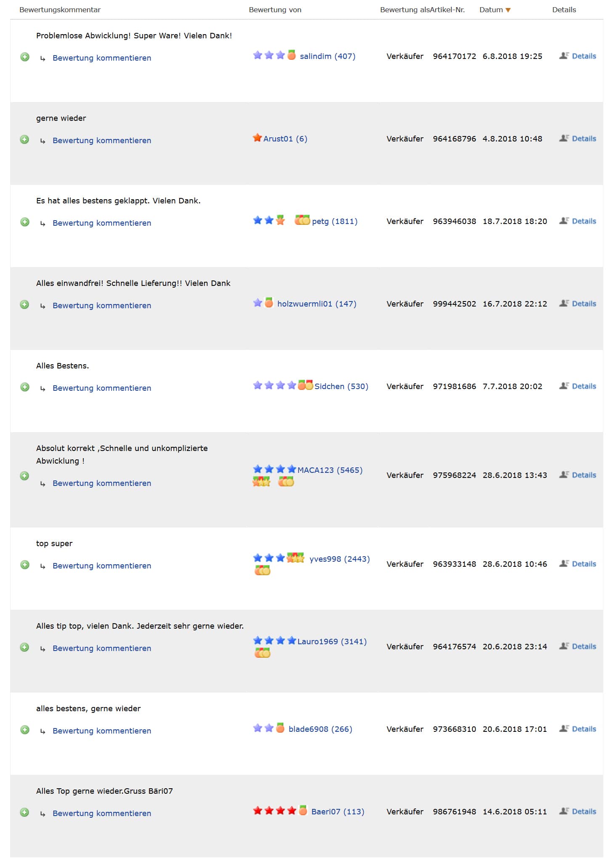Click red stars beside Baeri07
616x859 pixels.
[274, 811]
